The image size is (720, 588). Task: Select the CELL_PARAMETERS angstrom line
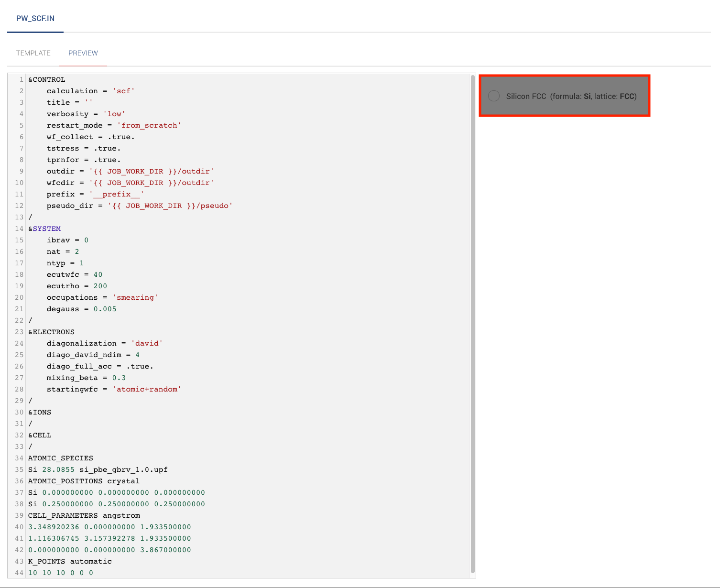click(x=84, y=515)
